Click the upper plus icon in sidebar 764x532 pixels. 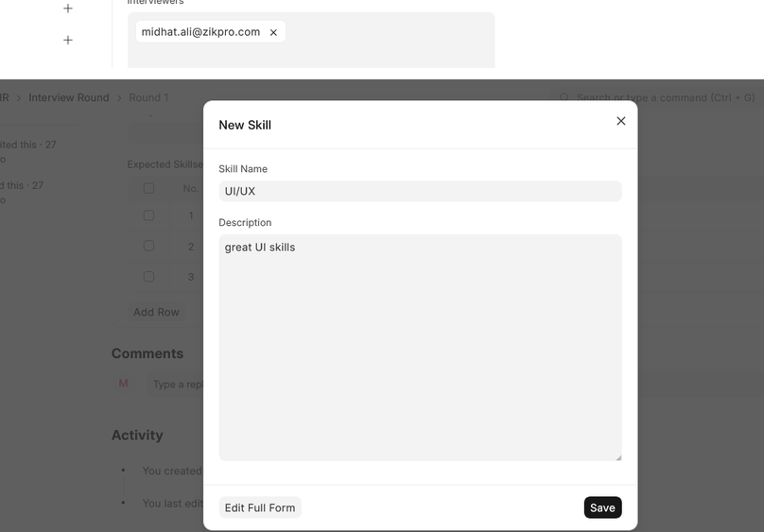(x=68, y=9)
